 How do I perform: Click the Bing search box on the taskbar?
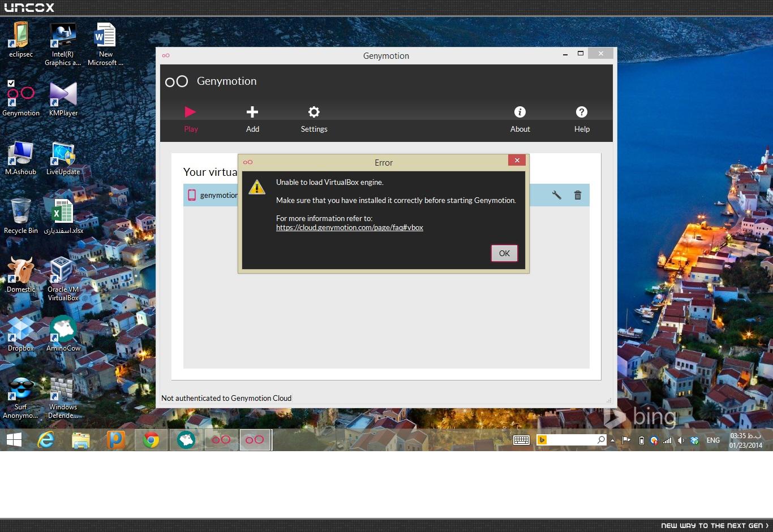click(572, 440)
